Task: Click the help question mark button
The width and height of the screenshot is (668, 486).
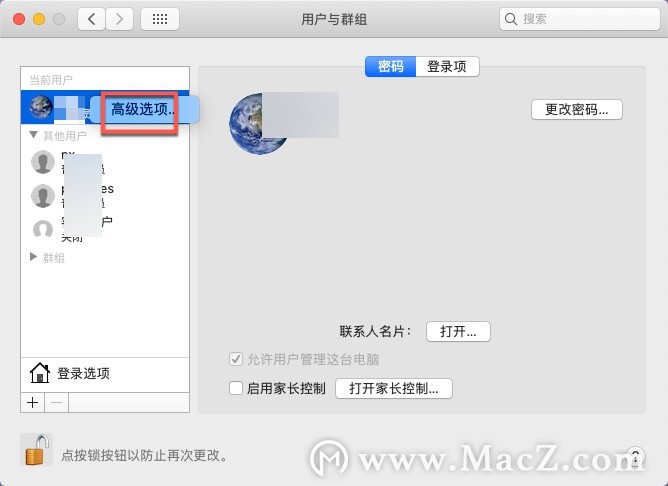Action: click(635, 457)
